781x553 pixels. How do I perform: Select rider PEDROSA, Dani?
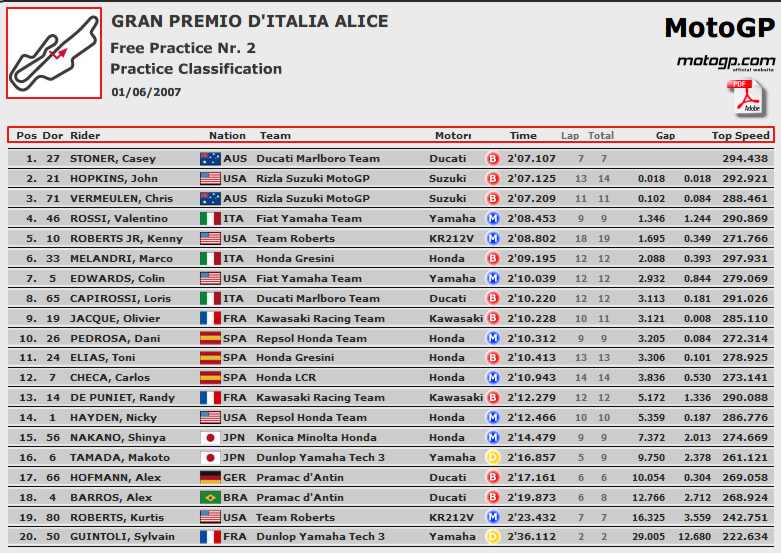point(115,338)
